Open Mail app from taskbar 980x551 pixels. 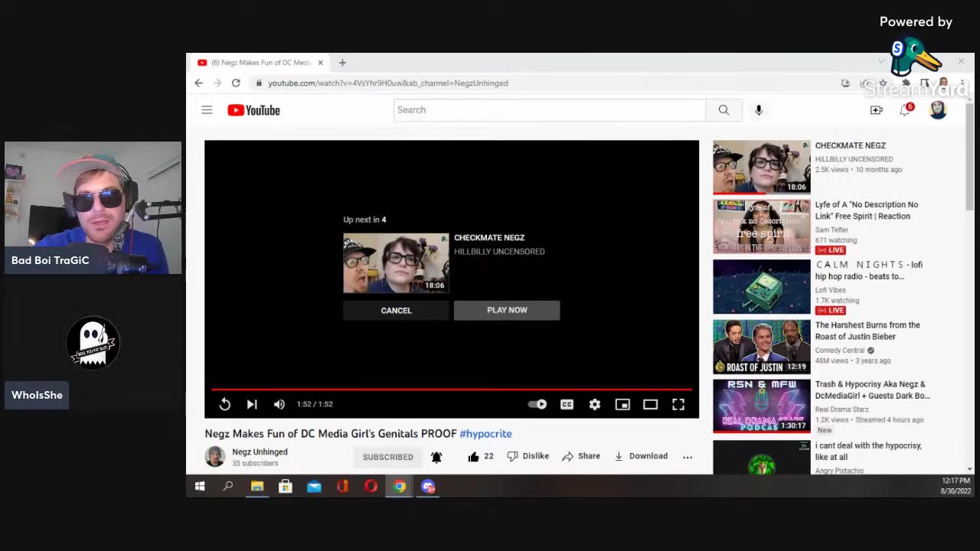coord(314,487)
